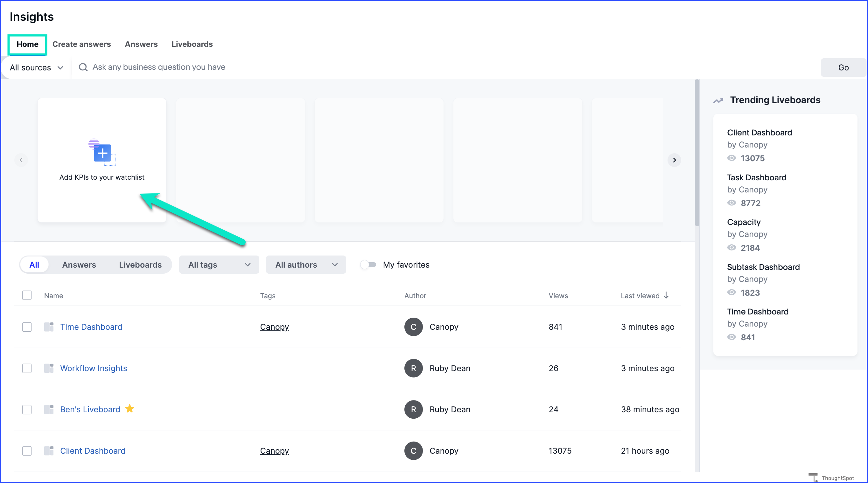Check the select-all checkbox in the table header

(27, 295)
